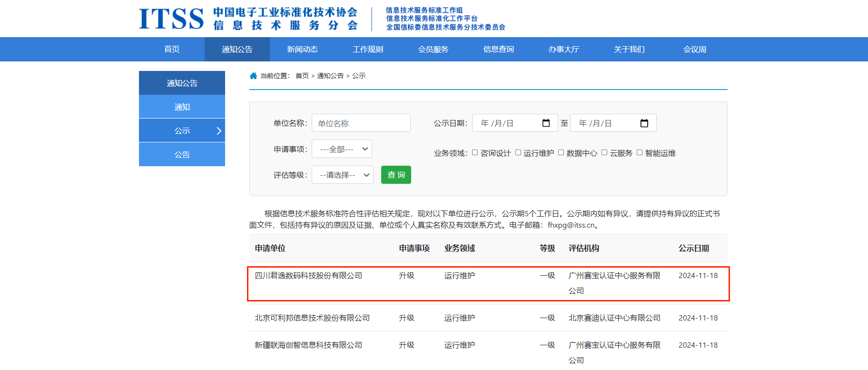Open the start date calendar picker icon
Image resolution: width=868 pixels, height=370 pixels.
546,123
